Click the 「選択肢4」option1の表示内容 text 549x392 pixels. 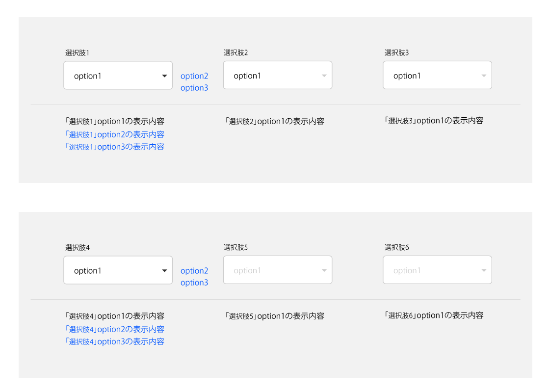pyautogui.click(x=114, y=316)
